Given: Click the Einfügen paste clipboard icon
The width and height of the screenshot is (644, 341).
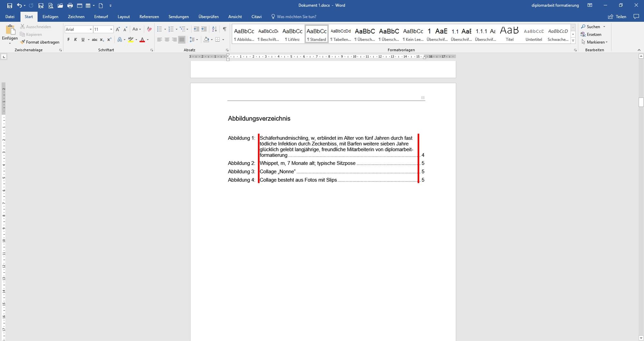Looking at the screenshot, I should pyautogui.click(x=10, y=30).
